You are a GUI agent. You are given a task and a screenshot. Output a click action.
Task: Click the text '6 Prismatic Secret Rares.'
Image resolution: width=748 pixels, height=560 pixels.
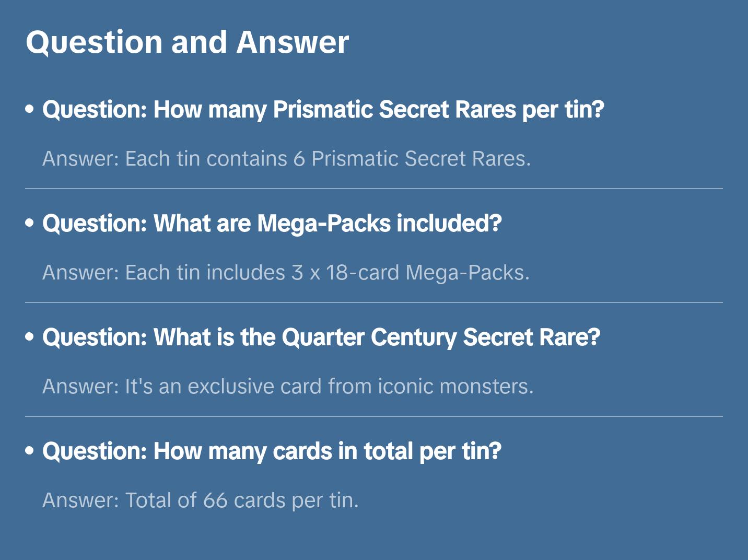412,159
